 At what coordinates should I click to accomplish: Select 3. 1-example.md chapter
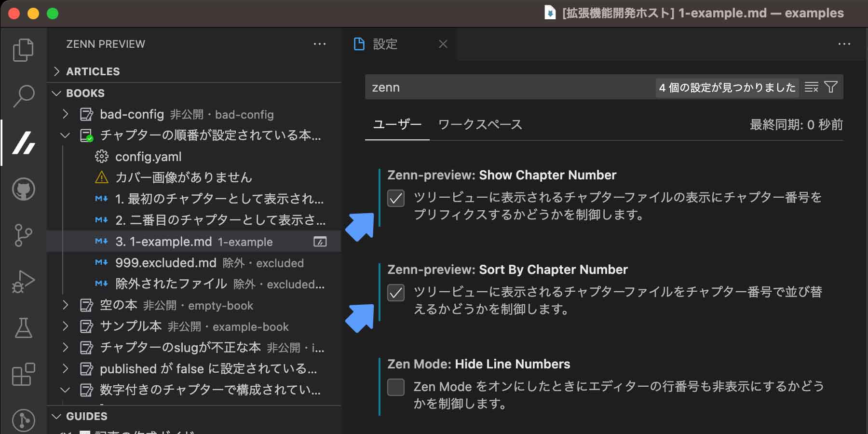pyautogui.click(x=194, y=242)
